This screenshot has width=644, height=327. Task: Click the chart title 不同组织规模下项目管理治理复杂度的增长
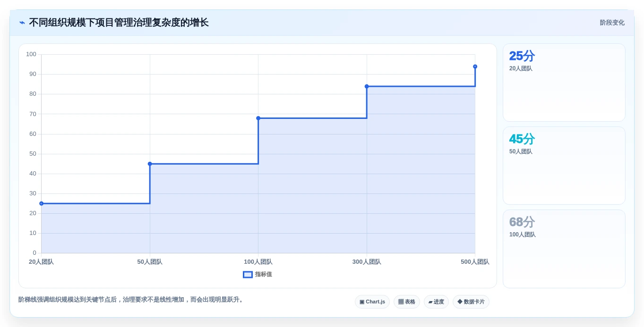tap(119, 23)
